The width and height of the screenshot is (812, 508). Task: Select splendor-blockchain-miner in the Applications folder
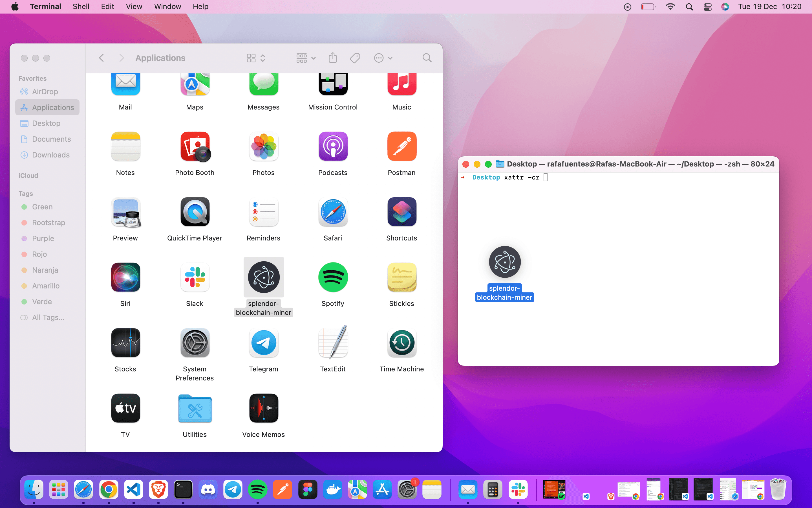click(264, 277)
